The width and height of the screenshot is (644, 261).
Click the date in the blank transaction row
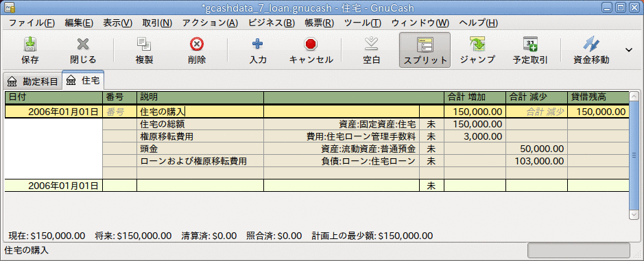[53, 186]
